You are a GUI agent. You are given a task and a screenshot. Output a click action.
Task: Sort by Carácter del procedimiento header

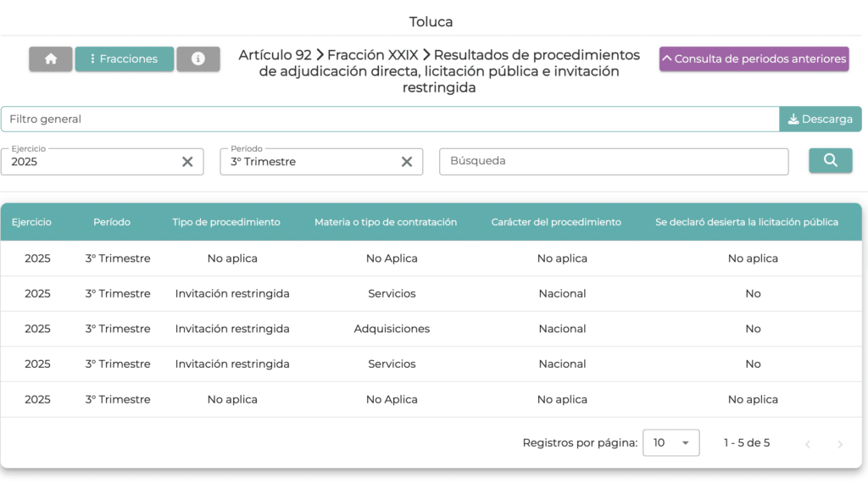[556, 222]
